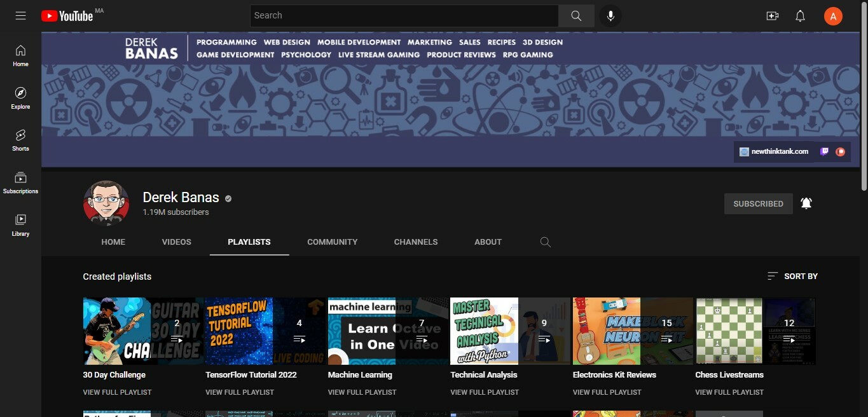View full playlist for 30 Day Challenge
This screenshot has height=417, width=868.
(118, 392)
